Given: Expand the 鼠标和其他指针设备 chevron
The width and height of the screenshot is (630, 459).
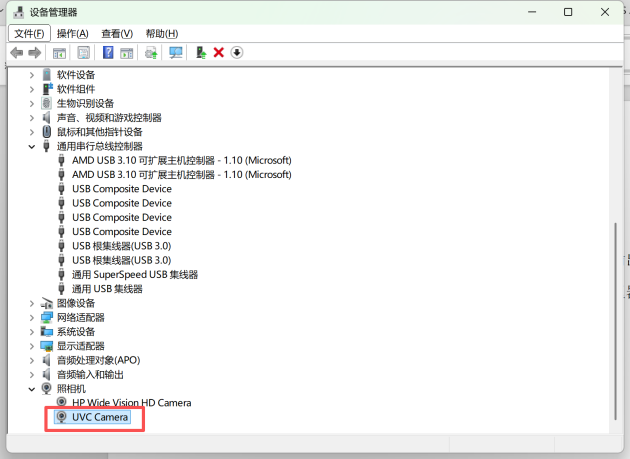Looking at the screenshot, I should (x=32, y=132).
